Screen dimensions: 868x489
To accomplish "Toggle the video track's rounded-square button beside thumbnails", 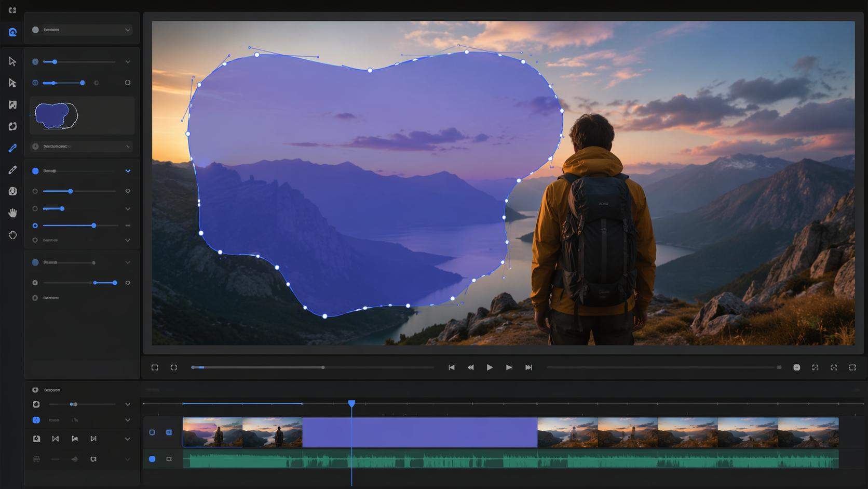I will click(x=152, y=432).
